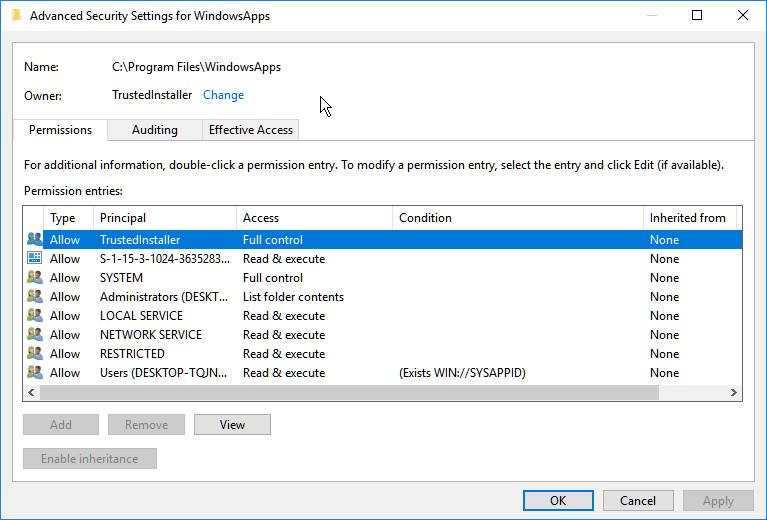The height and width of the screenshot is (520, 767).
Task: Sort by the Access column header
Action: pyautogui.click(x=315, y=218)
